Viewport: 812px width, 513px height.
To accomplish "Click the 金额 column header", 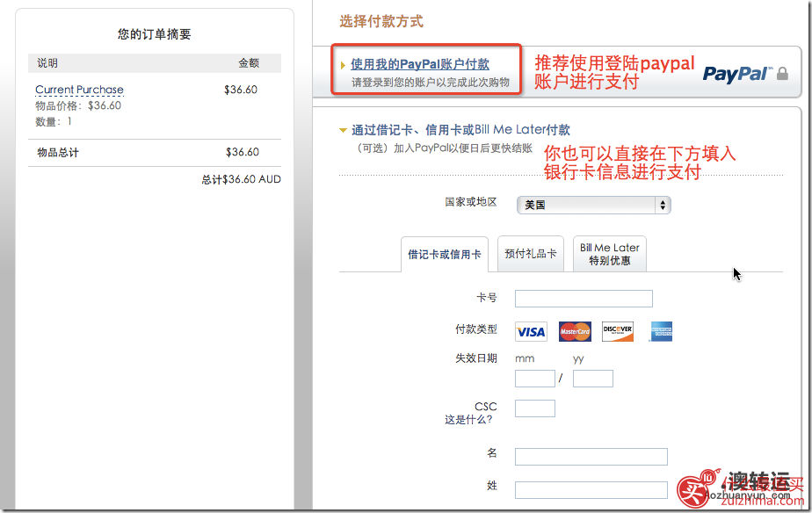I will click(249, 63).
